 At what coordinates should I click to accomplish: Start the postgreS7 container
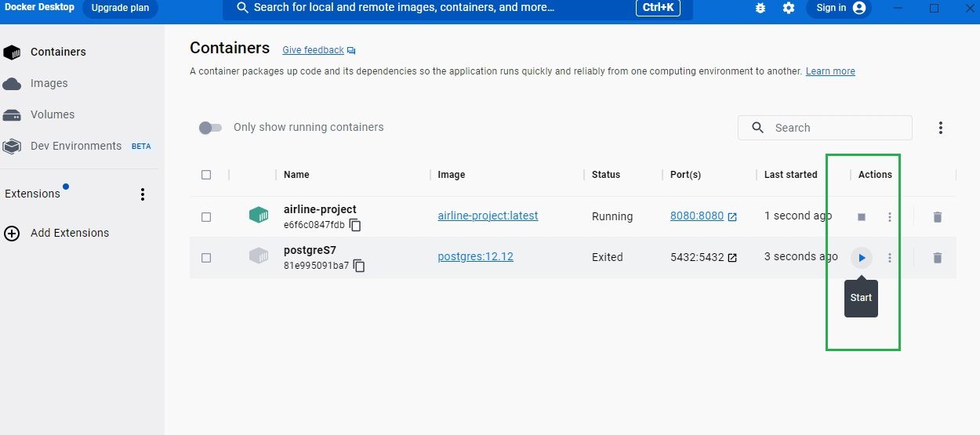point(862,258)
